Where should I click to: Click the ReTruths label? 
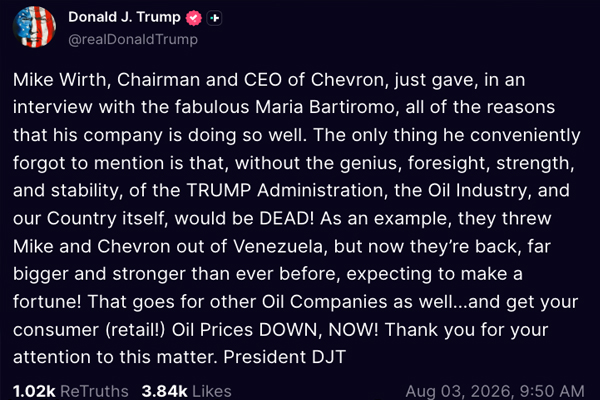click(94, 391)
